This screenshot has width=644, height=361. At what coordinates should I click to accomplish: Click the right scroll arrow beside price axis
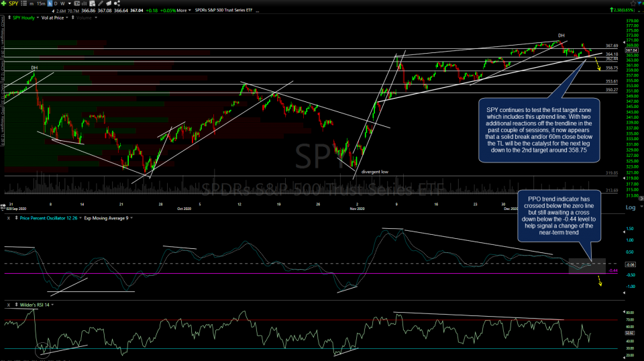pos(641,199)
